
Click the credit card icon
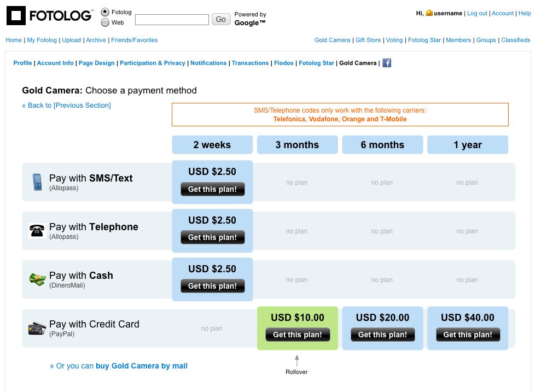(x=37, y=328)
